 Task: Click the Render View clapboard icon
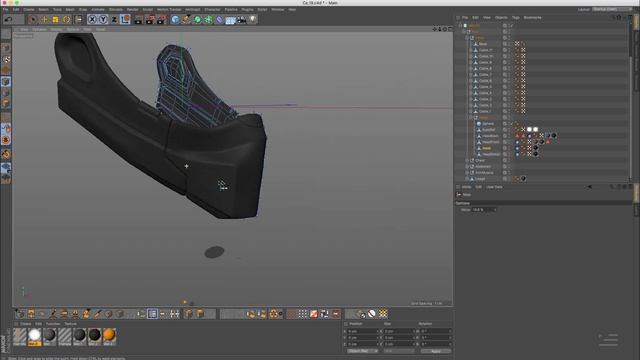pyautogui.click(x=139, y=19)
